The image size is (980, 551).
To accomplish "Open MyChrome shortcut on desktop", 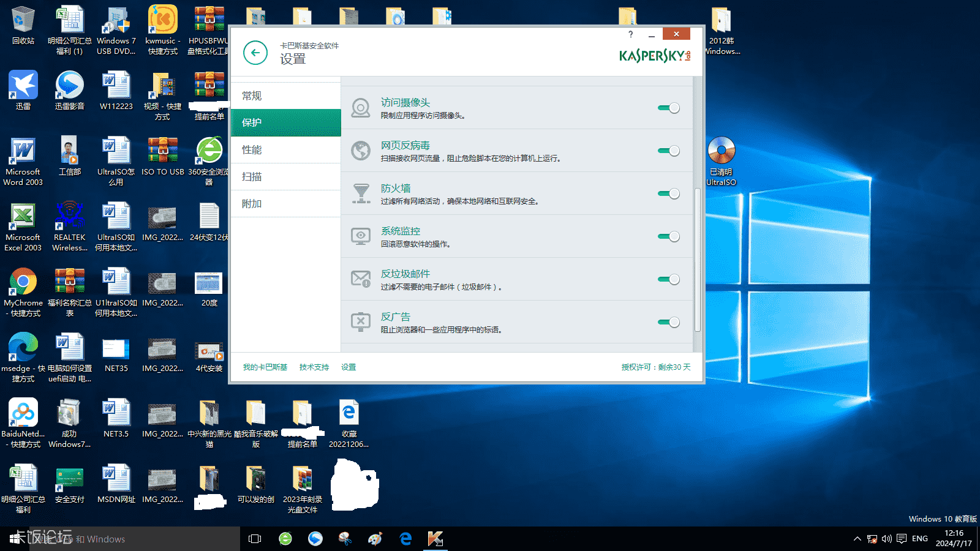I will point(23,291).
